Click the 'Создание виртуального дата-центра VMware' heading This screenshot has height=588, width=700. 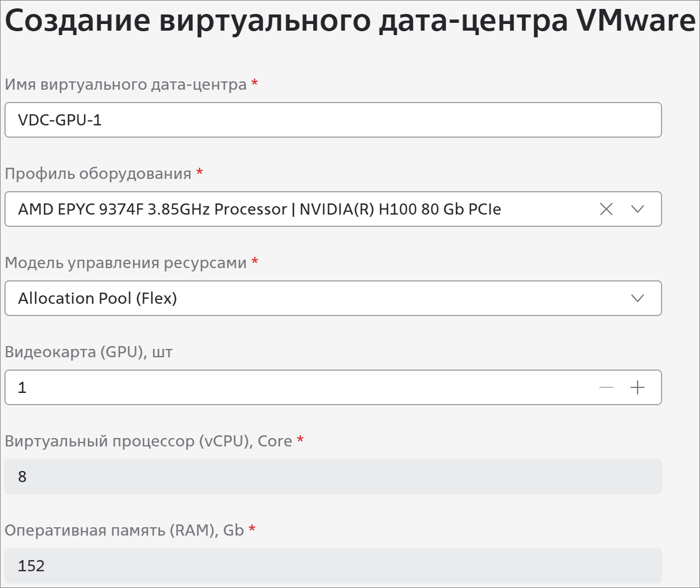pos(351,21)
